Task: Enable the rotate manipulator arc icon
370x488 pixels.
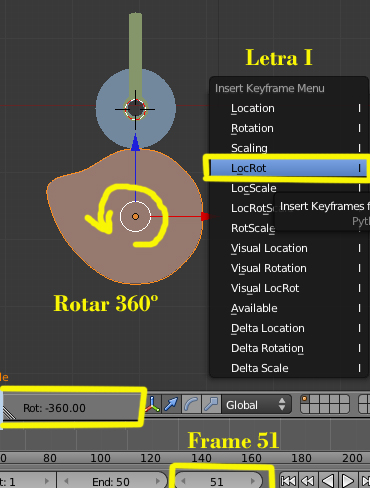Action: [x=191, y=404]
